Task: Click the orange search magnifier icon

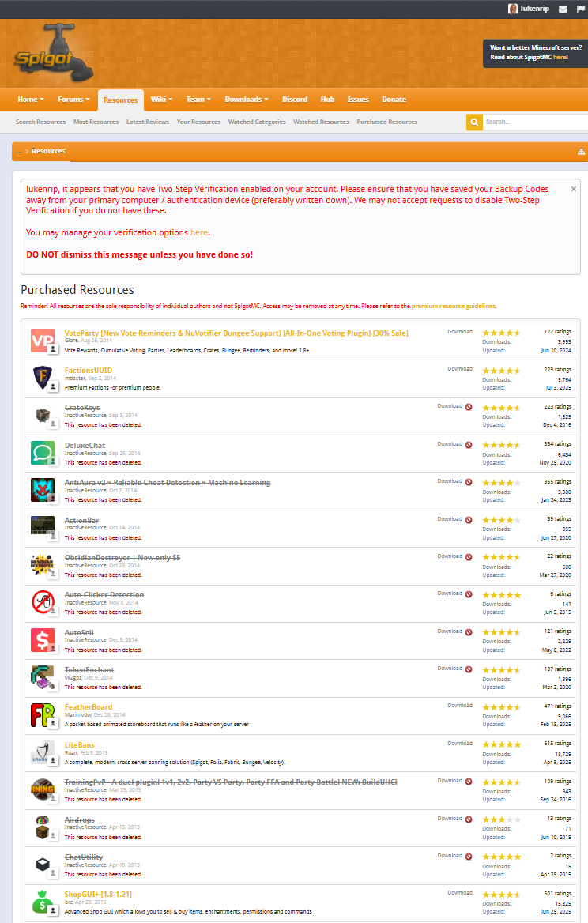Action: (x=474, y=122)
